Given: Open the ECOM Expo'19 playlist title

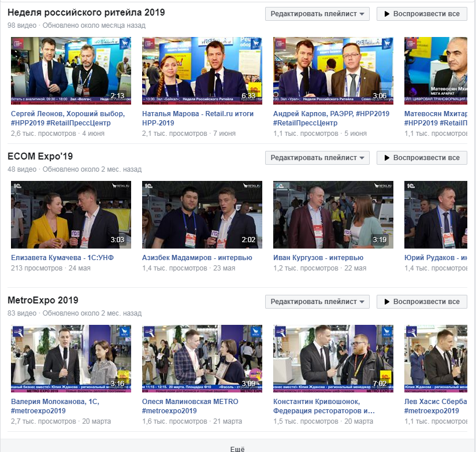Looking at the screenshot, I should tap(40, 157).
